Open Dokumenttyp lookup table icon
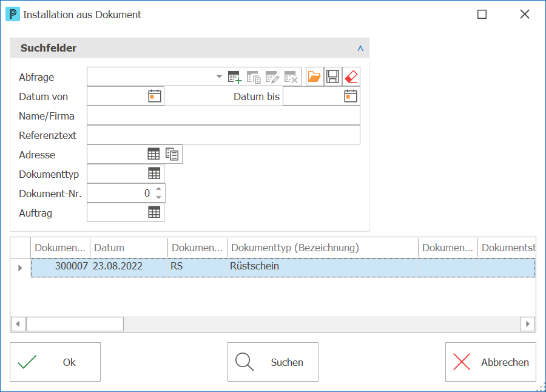The width and height of the screenshot is (546, 392). click(x=154, y=174)
